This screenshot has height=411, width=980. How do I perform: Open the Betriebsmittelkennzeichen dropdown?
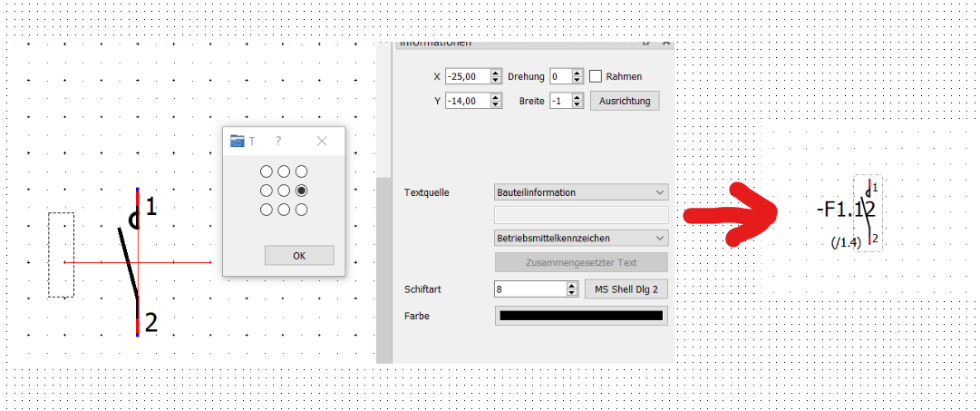click(x=581, y=239)
